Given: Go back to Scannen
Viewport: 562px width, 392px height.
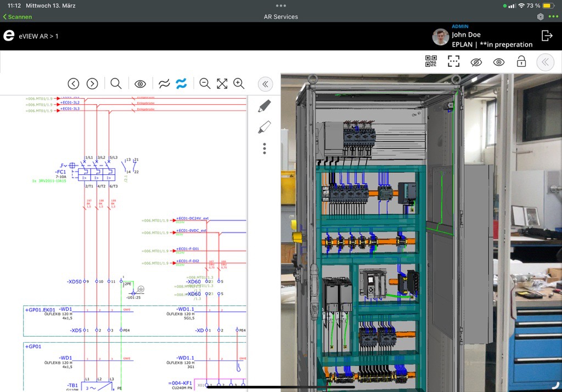Looking at the screenshot, I should click(x=18, y=17).
